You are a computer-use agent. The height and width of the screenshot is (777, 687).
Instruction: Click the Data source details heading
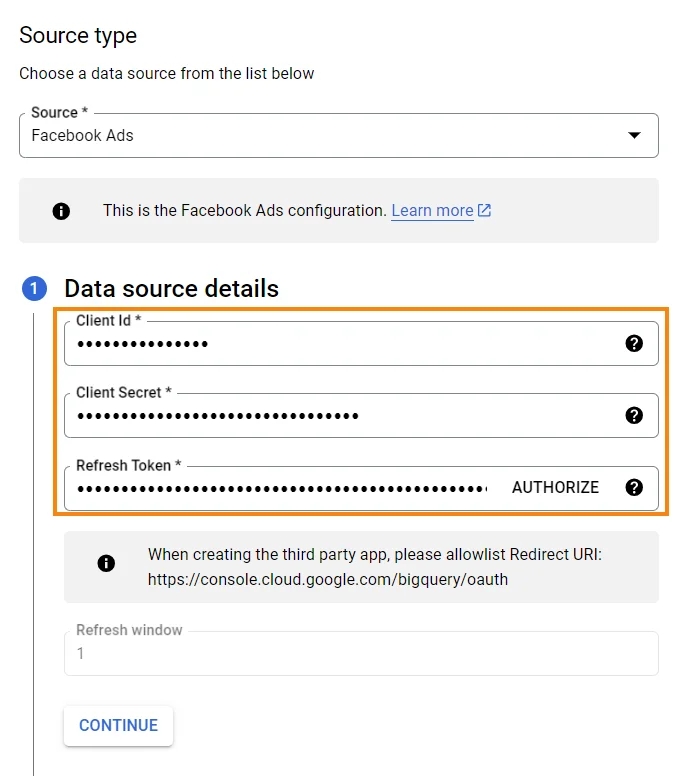point(172,288)
